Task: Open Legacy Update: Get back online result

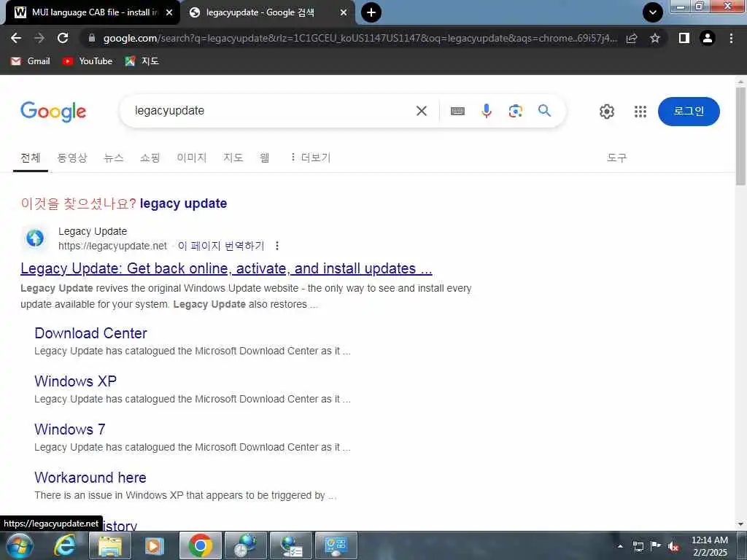Action: (226, 268)
